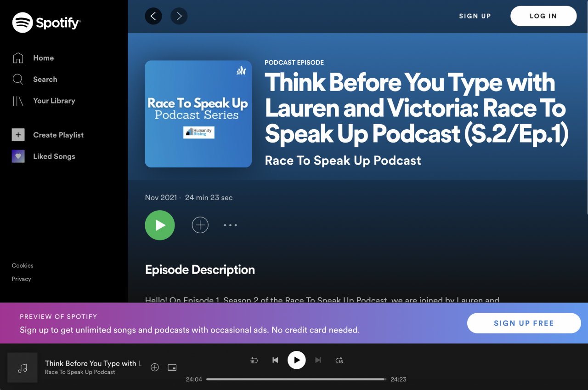This screenshot has height=390, width=588.
Task: Open Search from the sidebar
Action: [x=45, y=80]
